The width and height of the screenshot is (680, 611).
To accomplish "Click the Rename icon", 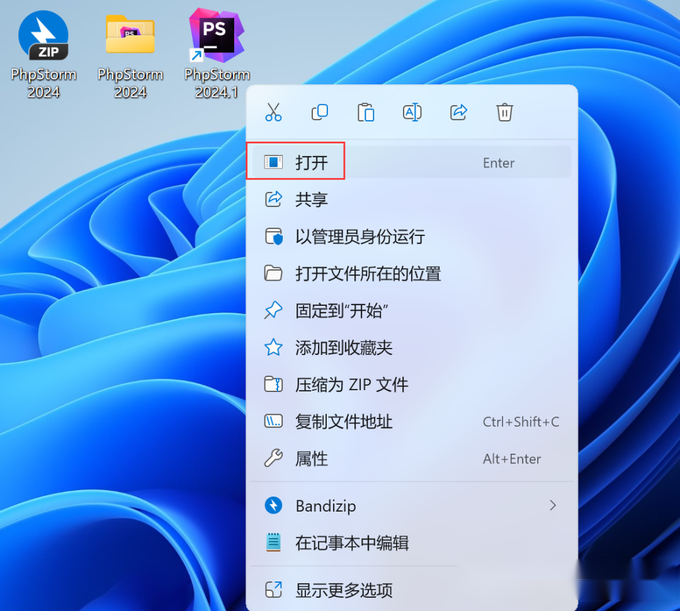I will tap(412, 112).
